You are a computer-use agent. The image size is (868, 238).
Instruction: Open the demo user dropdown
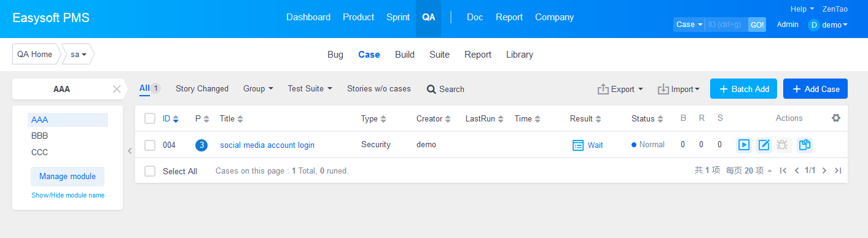click(835, 25)
